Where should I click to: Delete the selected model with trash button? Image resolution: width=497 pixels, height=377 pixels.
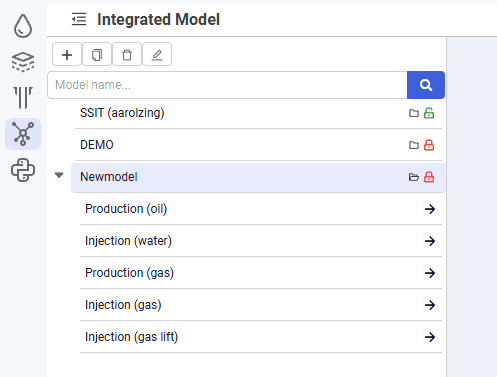[x=127, y=54]
